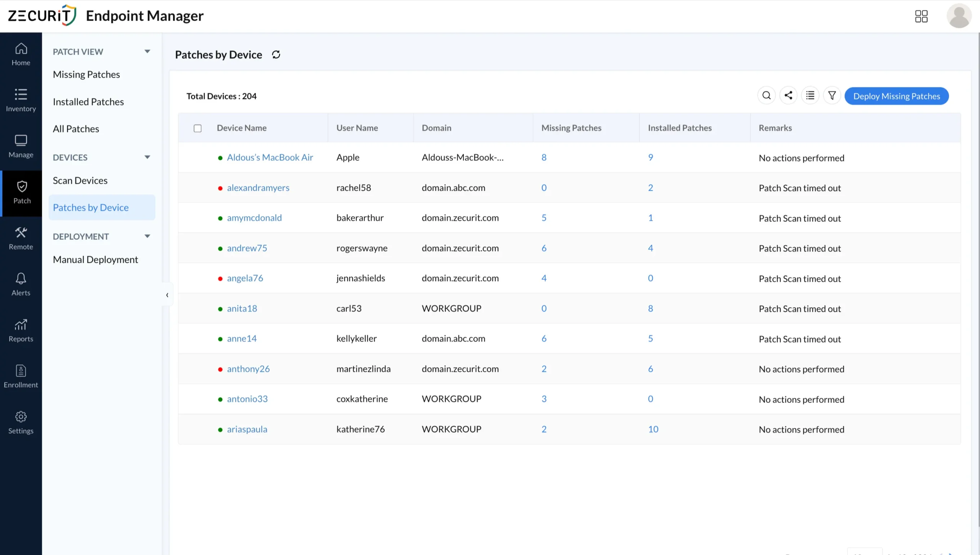Select Patches by Device menu item
Image resolution: width=980 pixels, height=555 pixels.
pyautogui.click(x=102, y=208)
